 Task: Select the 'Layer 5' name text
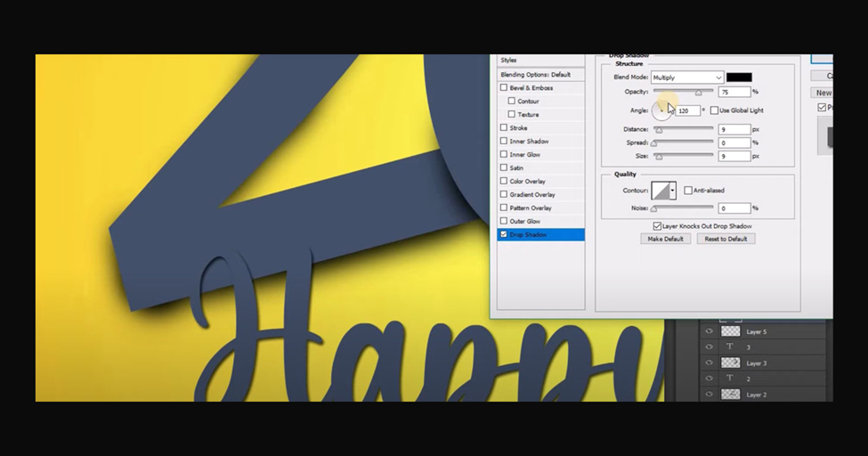coord(756,332)
